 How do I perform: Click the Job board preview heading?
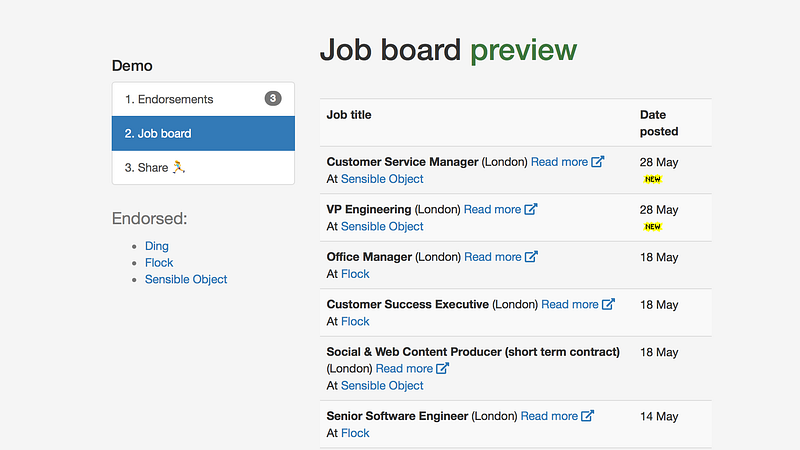coord(448,50)
